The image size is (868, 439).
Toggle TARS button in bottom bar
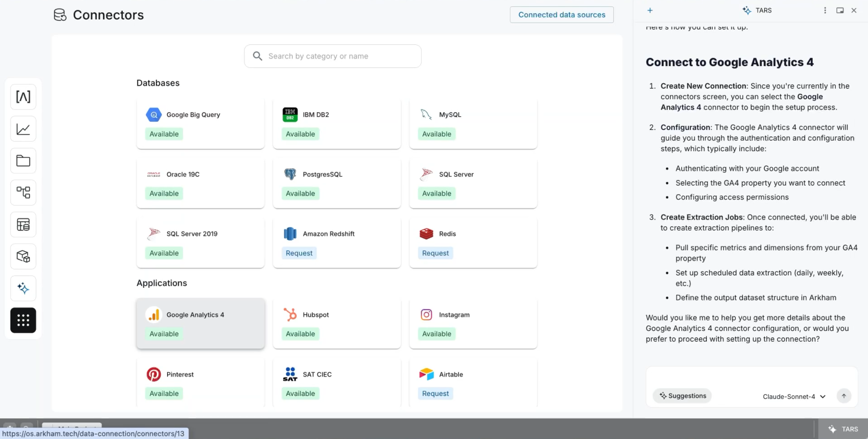pos(843,429)
